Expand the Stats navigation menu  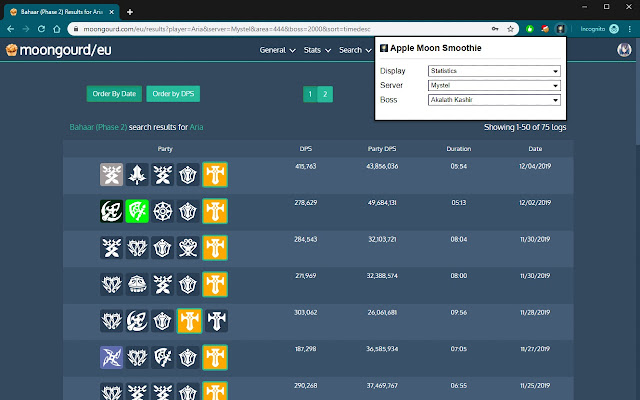pos(316,50)
